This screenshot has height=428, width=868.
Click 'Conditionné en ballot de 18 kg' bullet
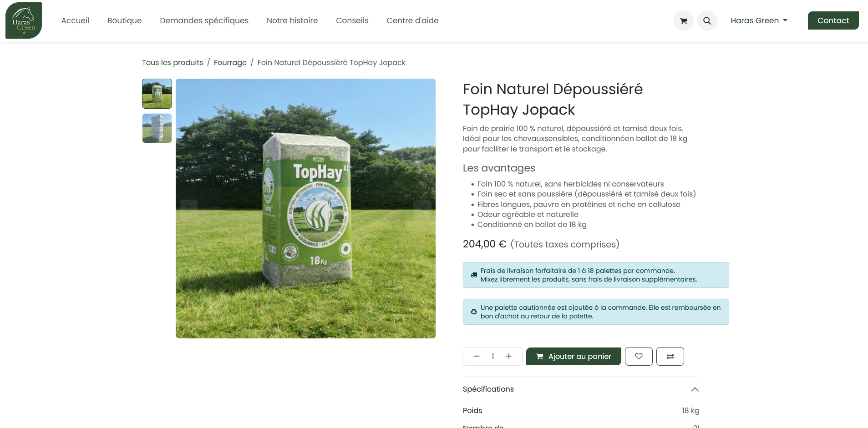(532, 224)
